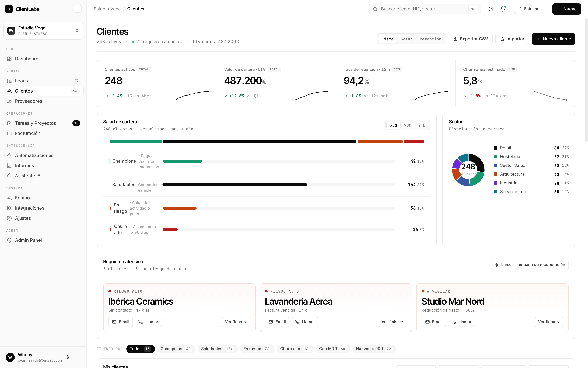Open Asistente IA
This screenshot has height=368, width=588.
(43, 176)
